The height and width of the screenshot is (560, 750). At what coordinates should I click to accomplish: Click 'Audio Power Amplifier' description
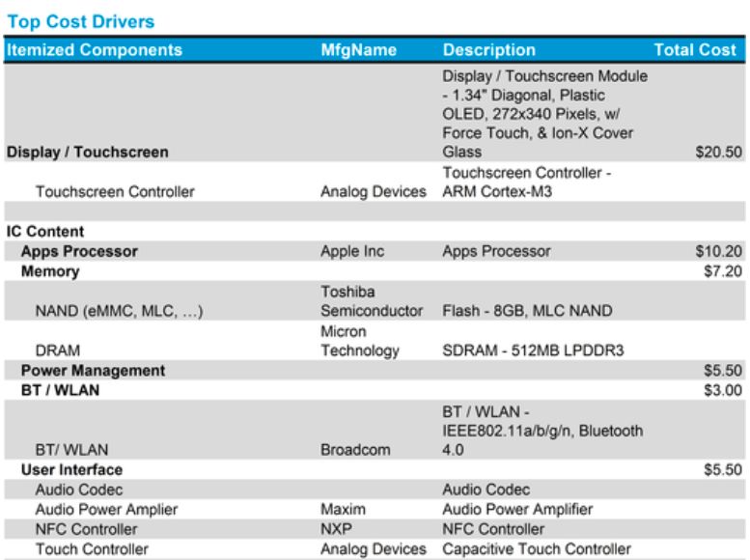click(x=517, y=509)
